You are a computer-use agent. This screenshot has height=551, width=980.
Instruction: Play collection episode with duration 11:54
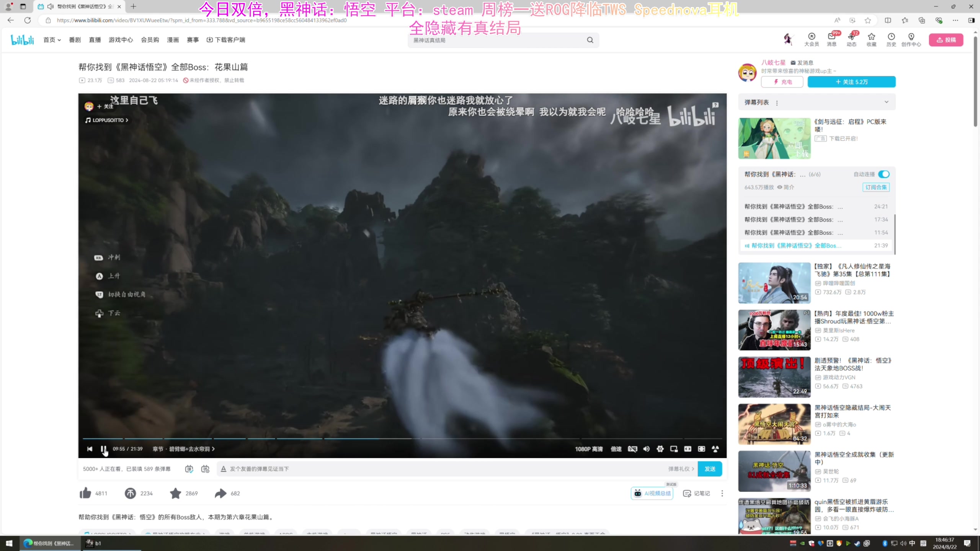click(x=816, y=233)
